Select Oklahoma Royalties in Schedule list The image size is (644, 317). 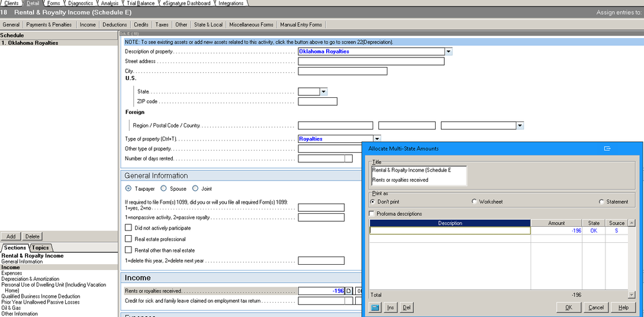[59, 43]
